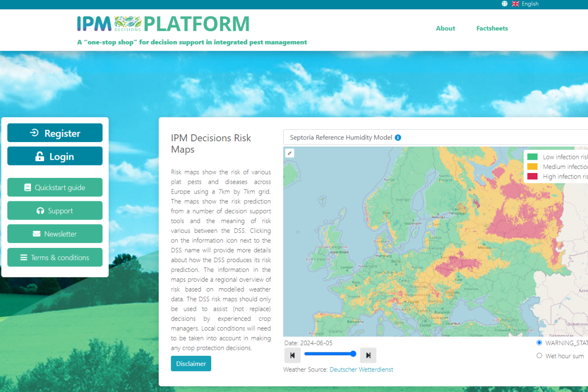Click the UK flag icon

tap(515, 4)
